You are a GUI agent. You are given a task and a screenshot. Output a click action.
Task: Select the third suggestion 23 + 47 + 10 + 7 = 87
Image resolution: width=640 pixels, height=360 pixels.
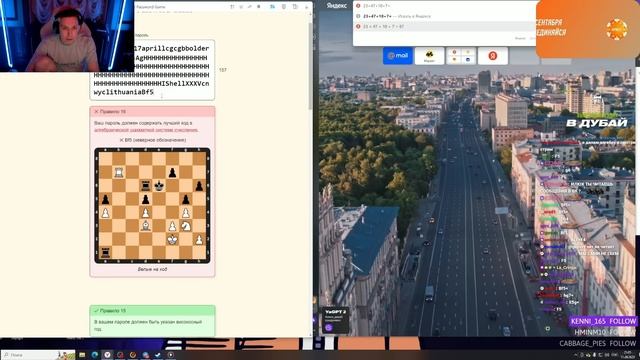[445, 27]
